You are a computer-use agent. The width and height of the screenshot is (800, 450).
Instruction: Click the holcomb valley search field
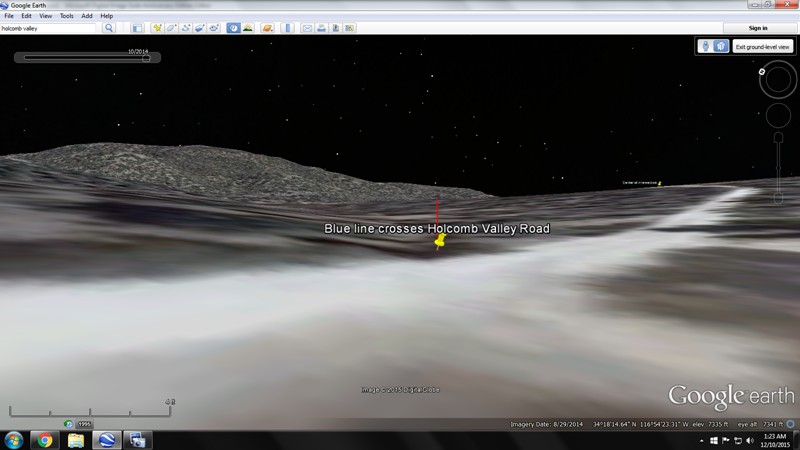click(50, 28)
